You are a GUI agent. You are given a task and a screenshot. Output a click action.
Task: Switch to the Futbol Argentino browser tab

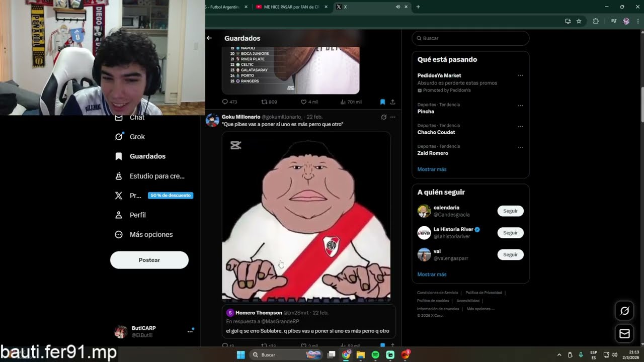coord(225,7)
